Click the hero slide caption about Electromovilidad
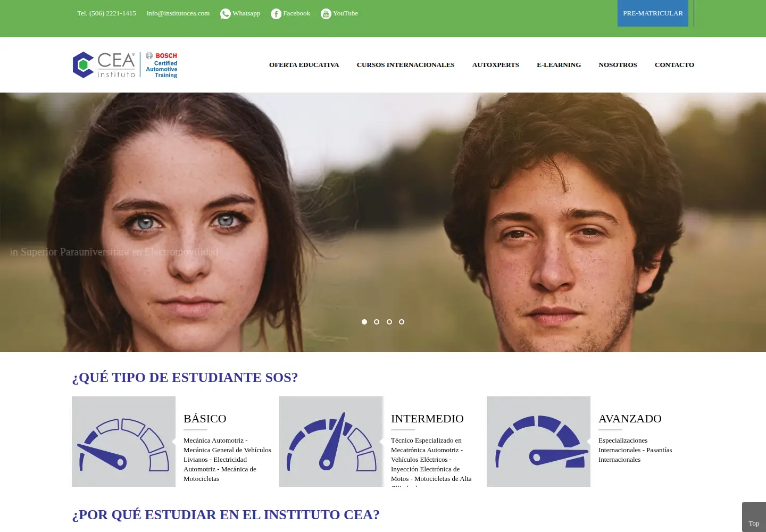This screenshot has width=766, height=532. tap(114, 252)
